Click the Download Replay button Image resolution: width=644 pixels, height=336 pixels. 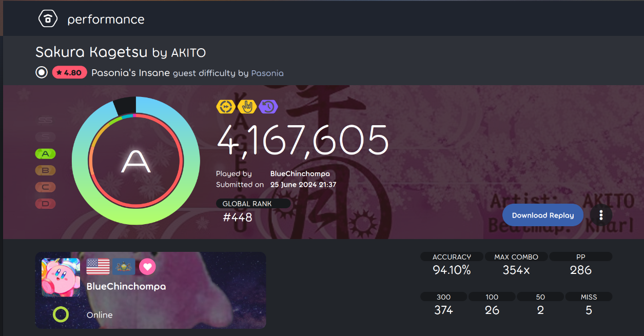[543, 215]
